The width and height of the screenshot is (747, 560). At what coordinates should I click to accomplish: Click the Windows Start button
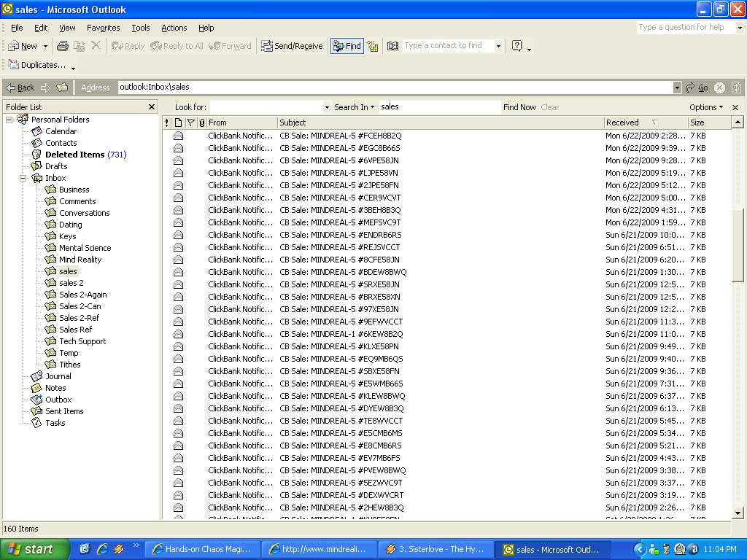click(34, 549)
